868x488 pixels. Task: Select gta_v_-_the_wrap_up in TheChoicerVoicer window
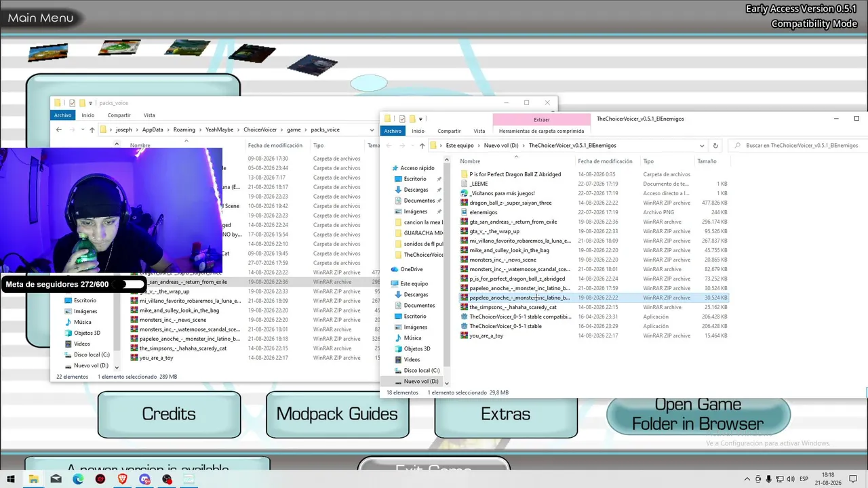tap(494, 231)
